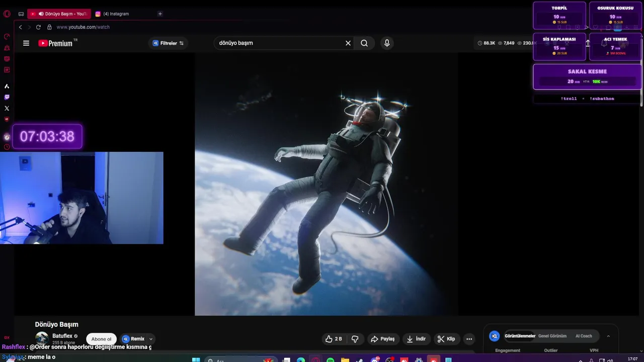Viewport: 644px width, 362px height.
Task: Click the SAKAL KESME goal card
Action: pyautogui.click(x=587, y=76)
